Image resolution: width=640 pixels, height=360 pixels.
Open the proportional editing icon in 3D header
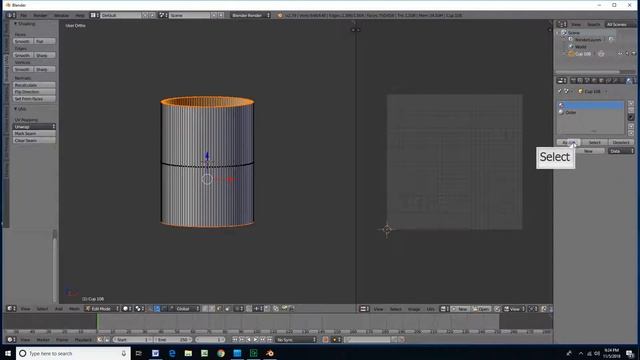(238, 309)
